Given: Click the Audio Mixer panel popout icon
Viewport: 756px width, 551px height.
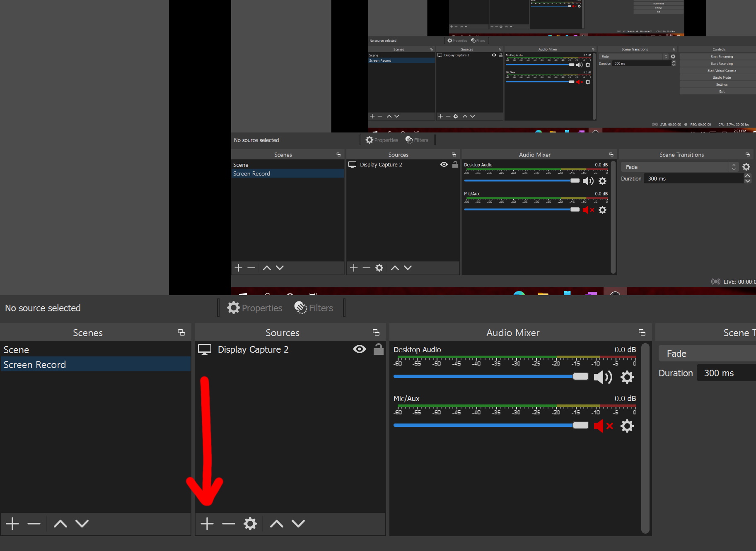Looking at the screenshot, I should tap(642, 332).
